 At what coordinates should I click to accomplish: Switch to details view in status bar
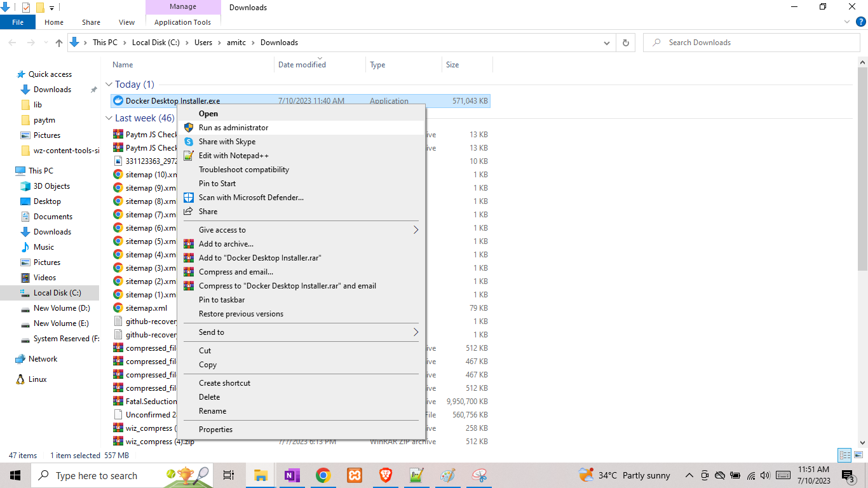tap(844, 455)
